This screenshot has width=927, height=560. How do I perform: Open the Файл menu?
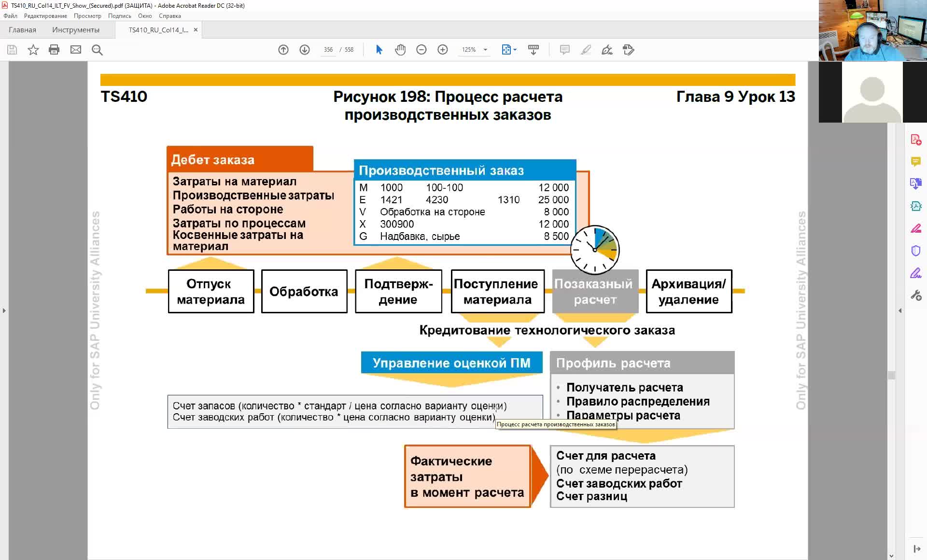[10, 16]
